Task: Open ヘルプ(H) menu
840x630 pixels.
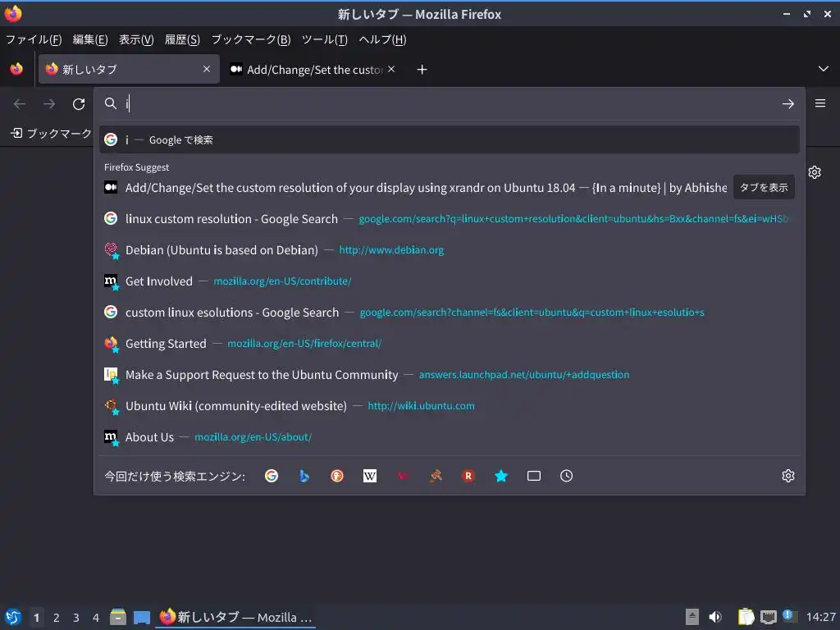Action: (x=382, y=39)
